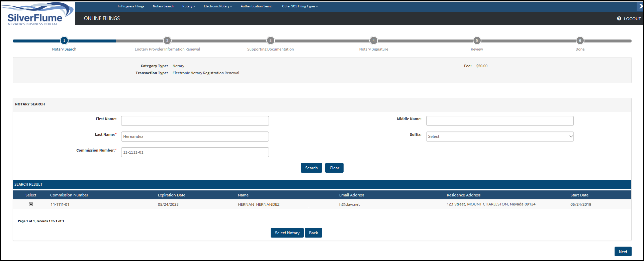Open the Suffix dropdown
This screenshot has width=644, height=261.
point(499,137)
